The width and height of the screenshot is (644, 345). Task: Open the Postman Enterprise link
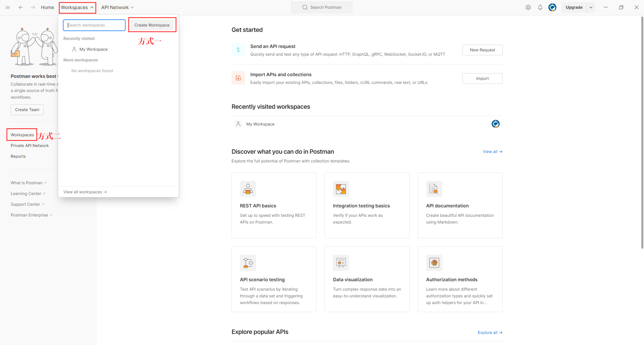[x=31, y=215]
